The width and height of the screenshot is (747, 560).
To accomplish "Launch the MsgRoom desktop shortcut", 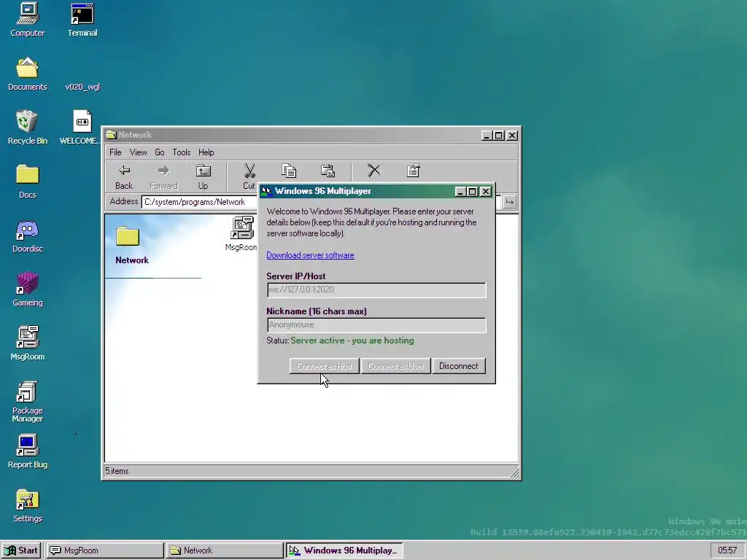I will [27, 343].
